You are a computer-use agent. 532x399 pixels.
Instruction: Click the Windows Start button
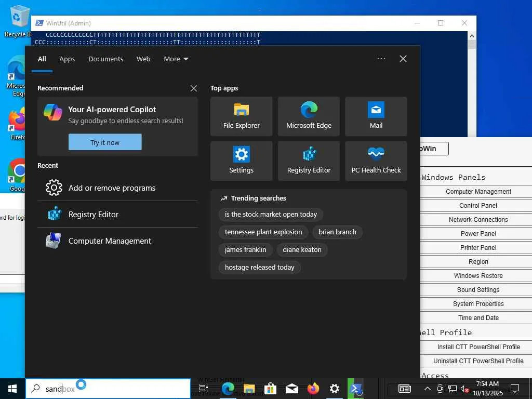click(12, 389)
